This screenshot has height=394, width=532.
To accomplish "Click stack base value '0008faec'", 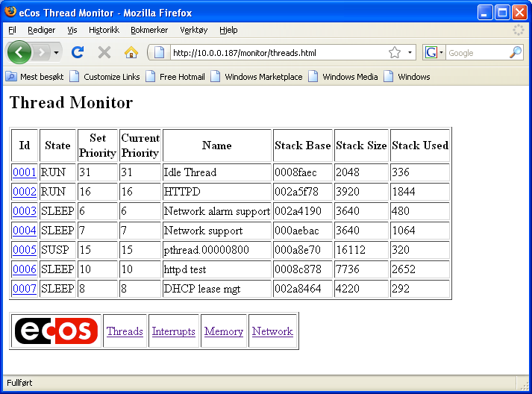I will pos(295,172).
